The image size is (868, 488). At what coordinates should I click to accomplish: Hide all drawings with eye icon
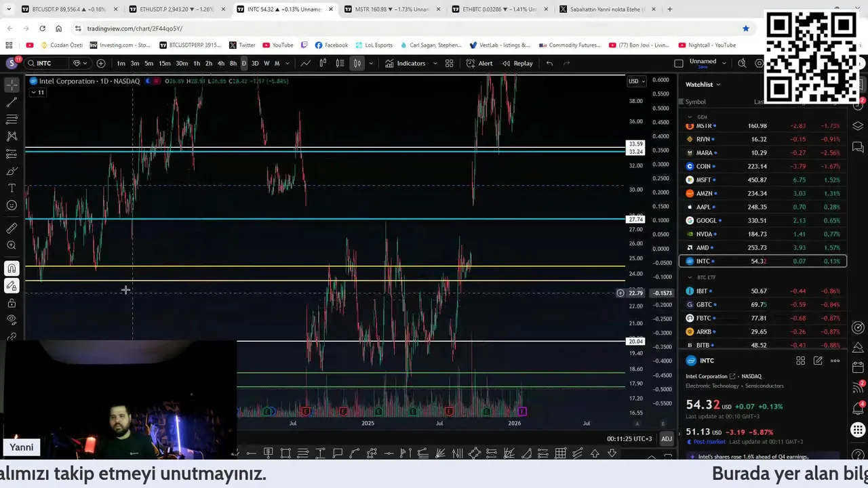click(x=12, y=320)
